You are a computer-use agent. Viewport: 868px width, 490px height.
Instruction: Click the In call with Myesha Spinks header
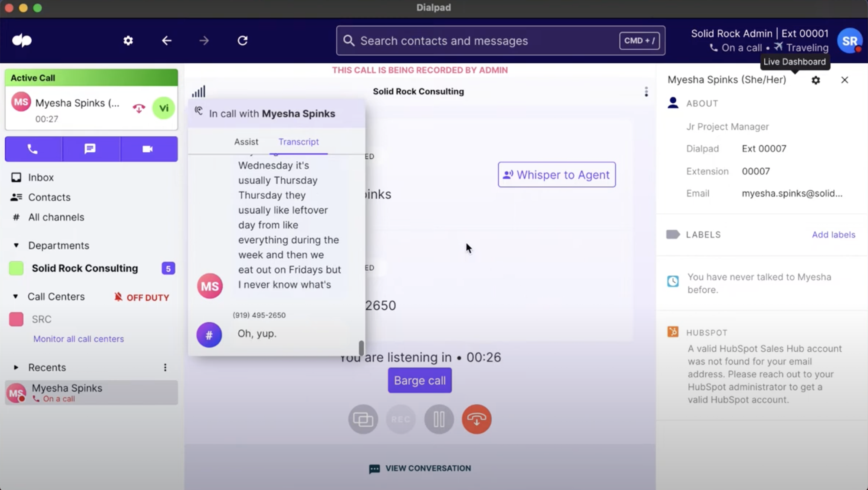point(276,114)
